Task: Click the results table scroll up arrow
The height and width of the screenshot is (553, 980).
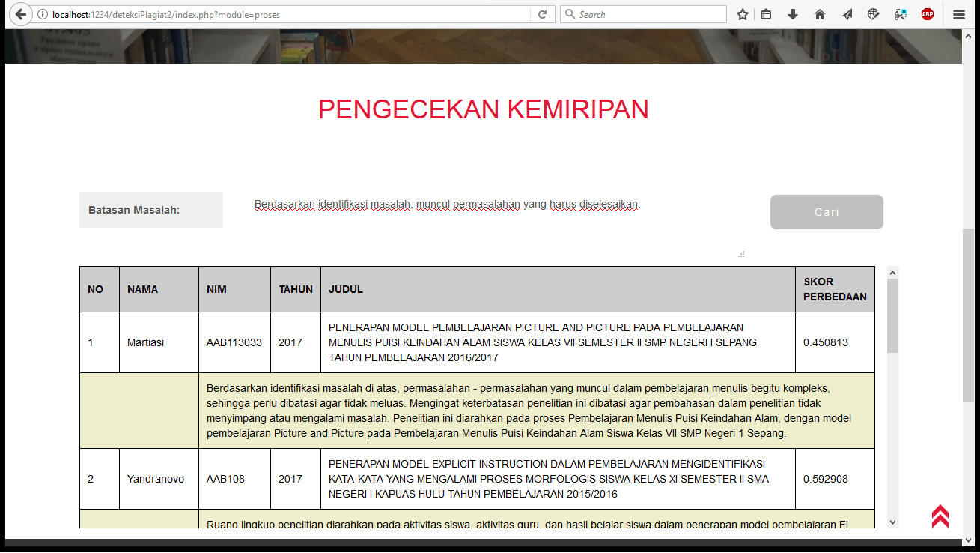Action: [892, 273]
